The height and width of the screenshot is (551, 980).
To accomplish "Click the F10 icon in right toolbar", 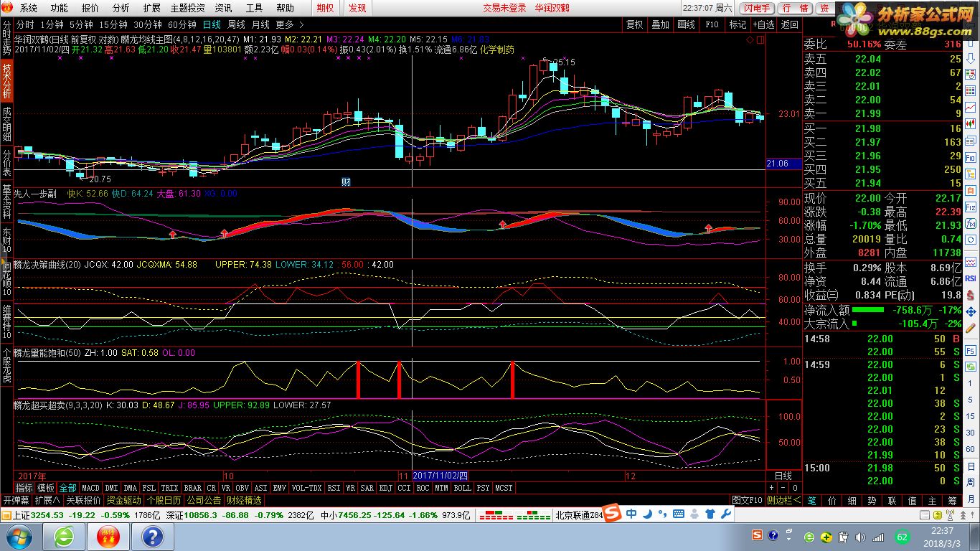I will (x=970, y=158).
